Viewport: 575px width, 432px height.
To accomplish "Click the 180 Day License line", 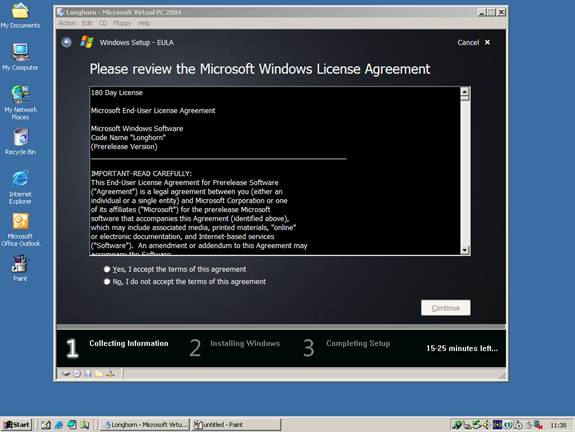I will pyautogui.click(x=117, y=93).
